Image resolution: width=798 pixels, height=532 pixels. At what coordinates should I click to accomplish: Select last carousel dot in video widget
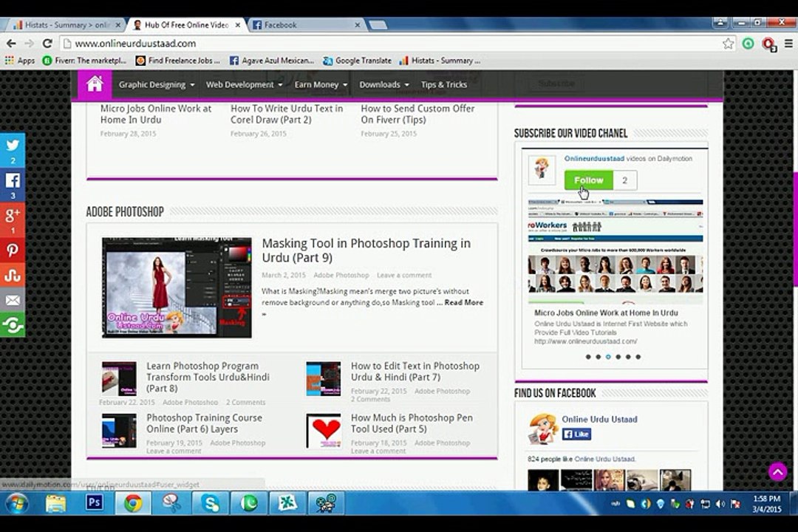point(638,357)
